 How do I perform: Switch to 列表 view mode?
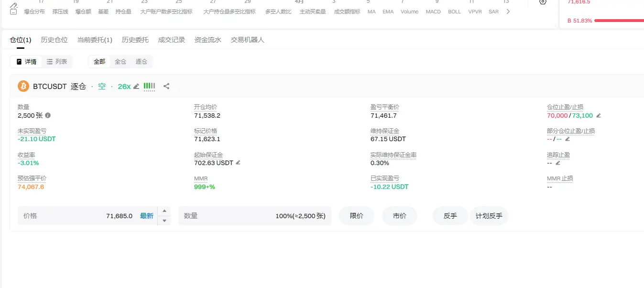click(x=57, y=62)
